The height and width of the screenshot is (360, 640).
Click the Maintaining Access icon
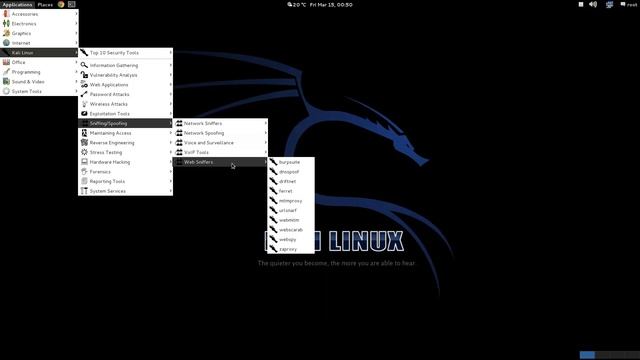[x=84, y=133]
